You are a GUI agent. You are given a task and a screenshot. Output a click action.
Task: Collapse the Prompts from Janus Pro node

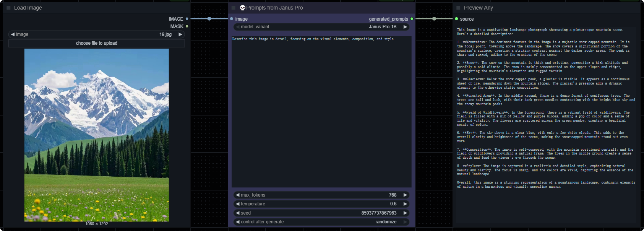pos(234,8)
